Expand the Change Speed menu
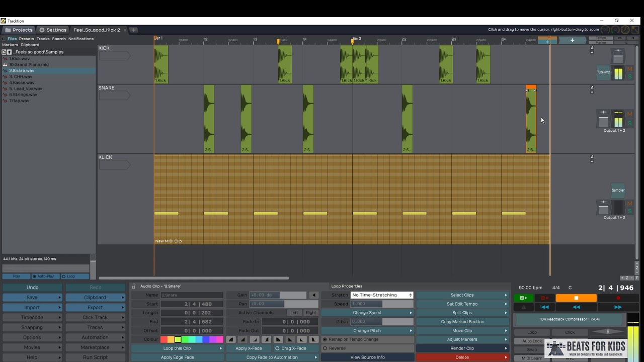The image size is (644, 362). pyautogui.click(x=367, y=313)
